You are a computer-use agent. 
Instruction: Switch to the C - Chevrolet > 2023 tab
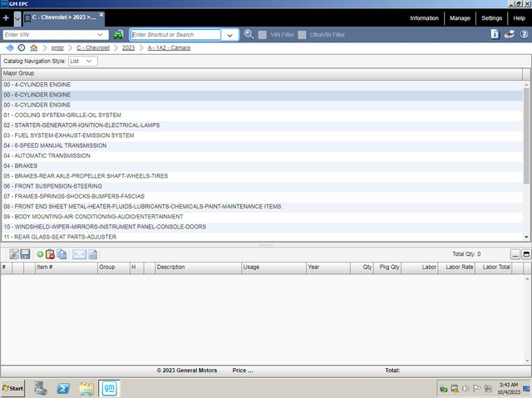(x=64, y=17)
